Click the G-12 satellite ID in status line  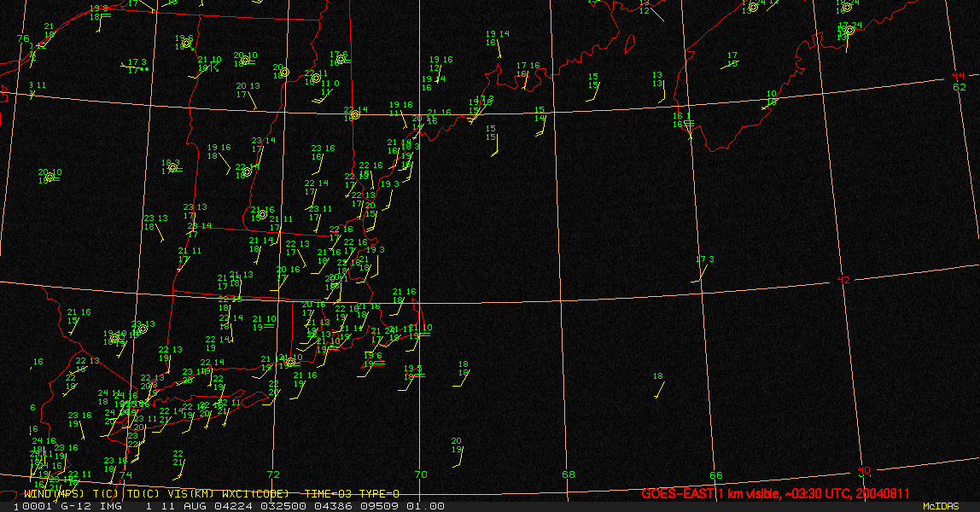tap(75, 506)
